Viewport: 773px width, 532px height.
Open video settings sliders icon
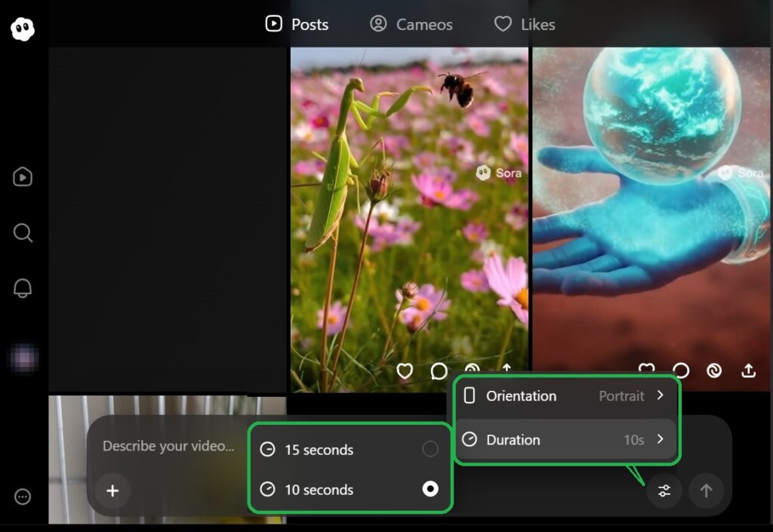[x=664, y=491]
